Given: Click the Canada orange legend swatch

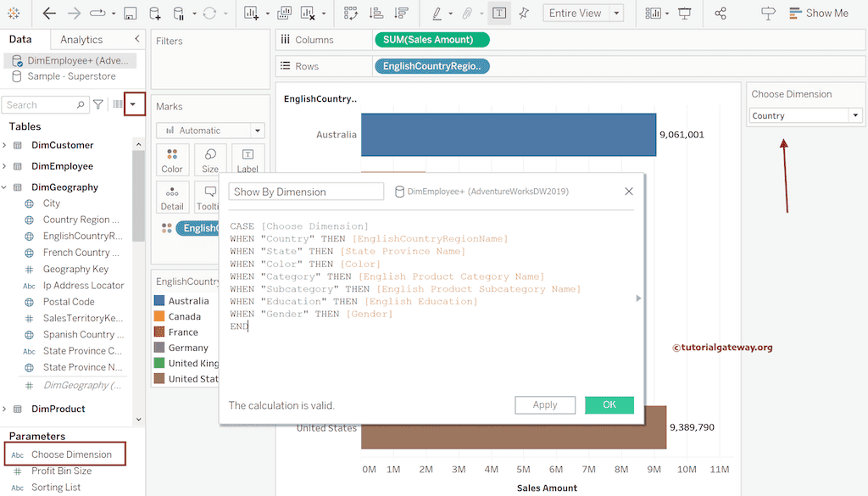Looking at the screenshot, I should [159, 316].
